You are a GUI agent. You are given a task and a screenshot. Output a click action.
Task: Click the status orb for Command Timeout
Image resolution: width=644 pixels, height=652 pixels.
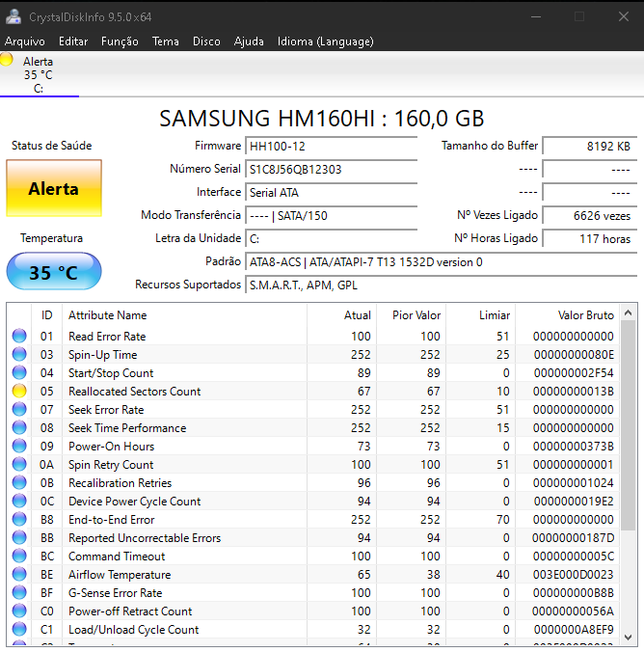[x=19, y=556]
